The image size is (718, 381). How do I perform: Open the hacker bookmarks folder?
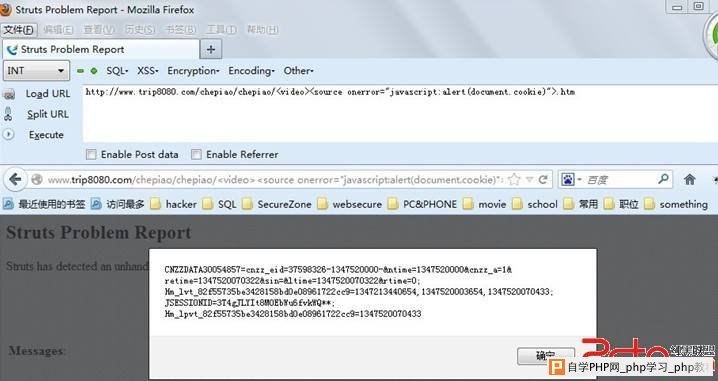click(174, 204)
